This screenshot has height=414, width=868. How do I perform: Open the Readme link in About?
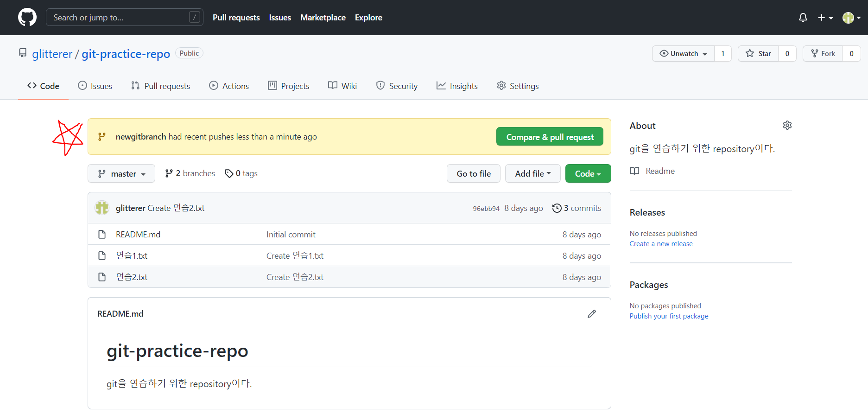[653, 171]
